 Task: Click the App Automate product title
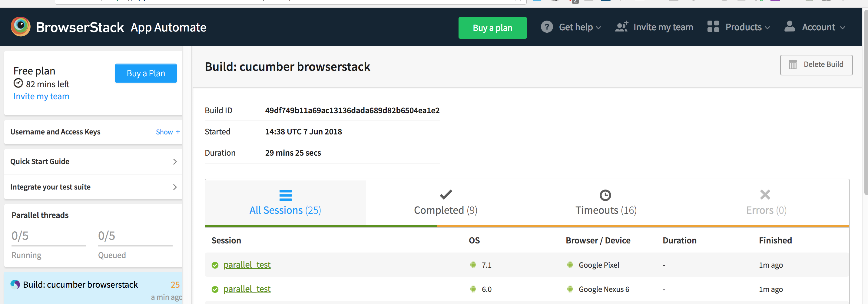(168, 28)
